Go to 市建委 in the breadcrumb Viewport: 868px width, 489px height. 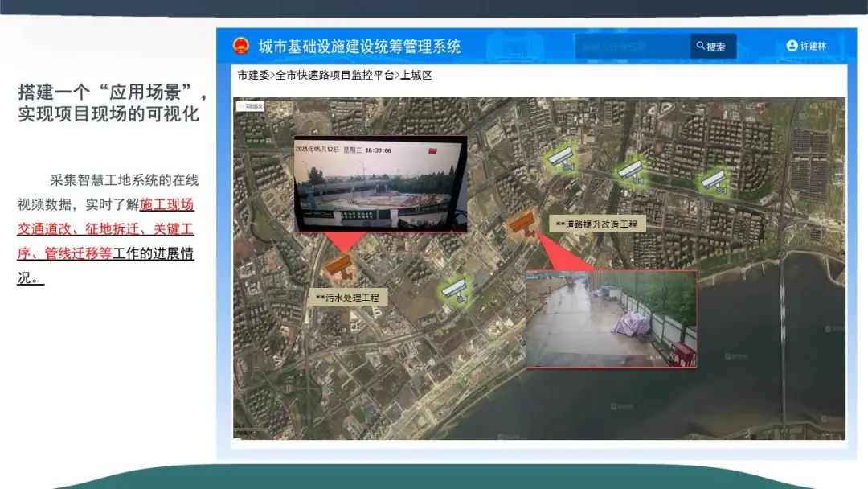pyautogui.click(x=252, y=76)
